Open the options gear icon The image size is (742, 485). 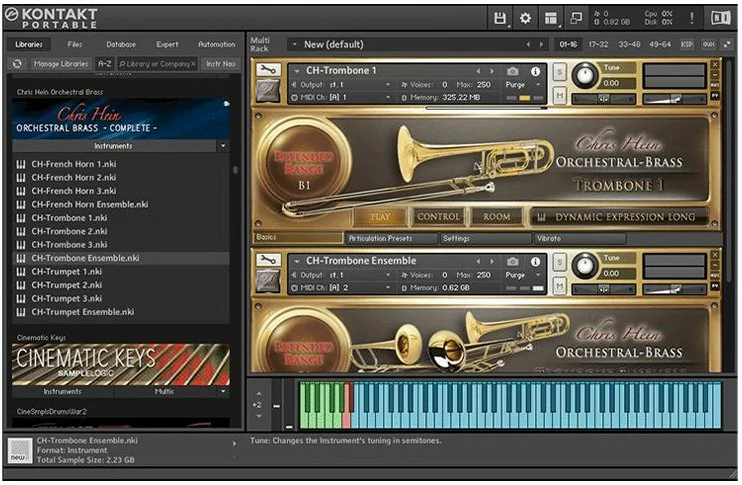tap(525, 18)
